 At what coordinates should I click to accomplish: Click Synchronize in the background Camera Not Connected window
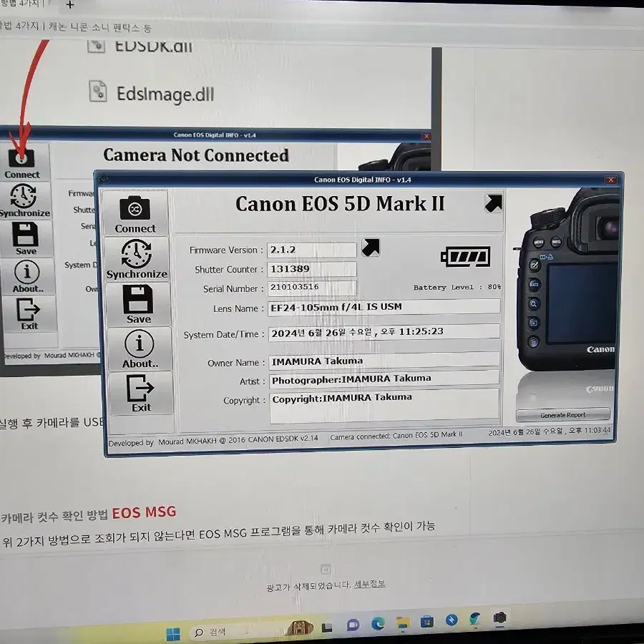pos(24,201)
